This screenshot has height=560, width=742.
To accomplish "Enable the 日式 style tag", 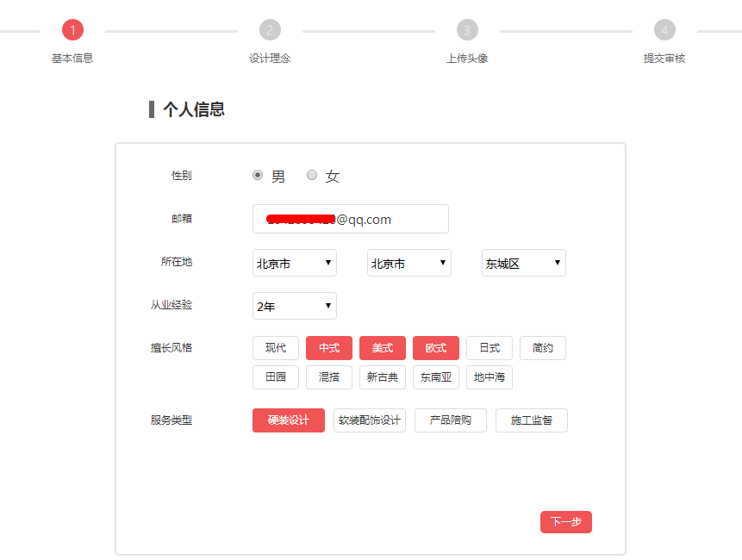I will [489, 348].
